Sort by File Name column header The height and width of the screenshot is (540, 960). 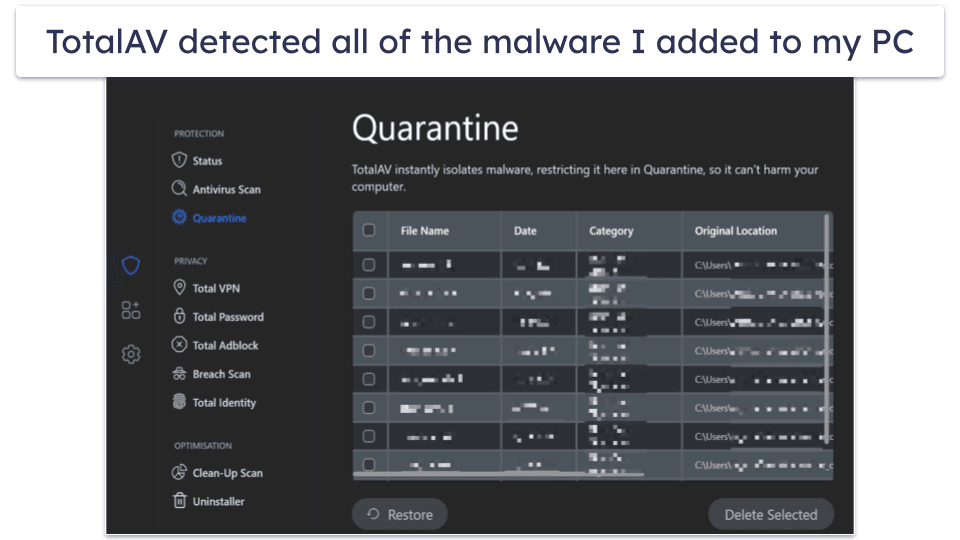point(425,231)
